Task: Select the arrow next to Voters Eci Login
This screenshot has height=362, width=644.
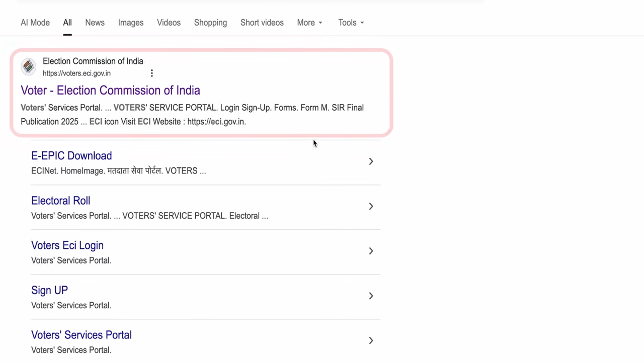Action: point(371,251)
